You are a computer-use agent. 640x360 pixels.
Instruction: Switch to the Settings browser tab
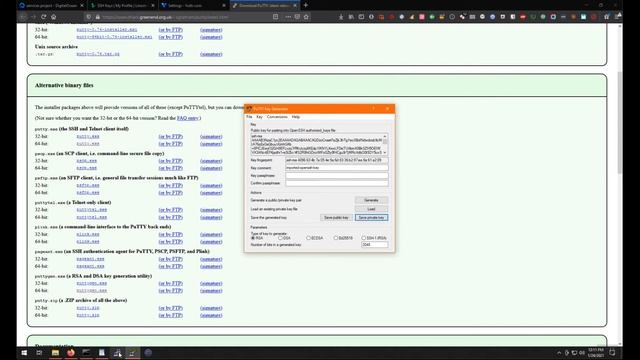193,6
